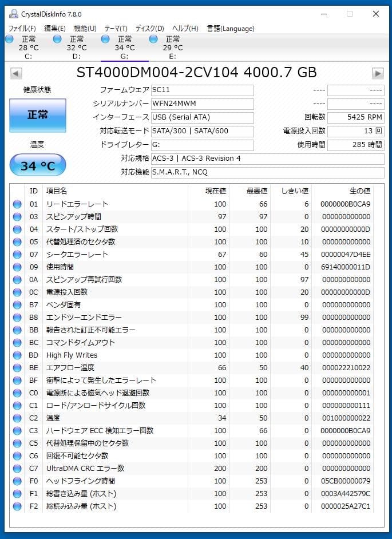
Task: Select row 回復不可能セクタ数
Action: tap(192, 456)
